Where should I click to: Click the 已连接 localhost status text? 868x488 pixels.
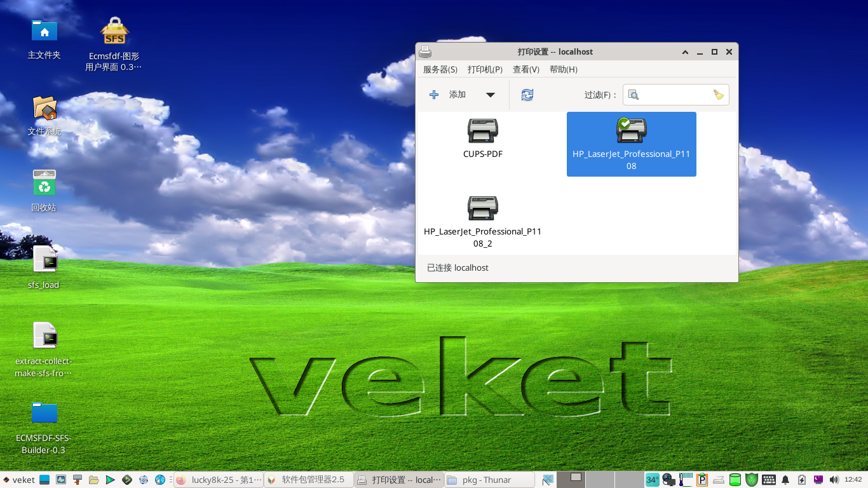(458, 268)
